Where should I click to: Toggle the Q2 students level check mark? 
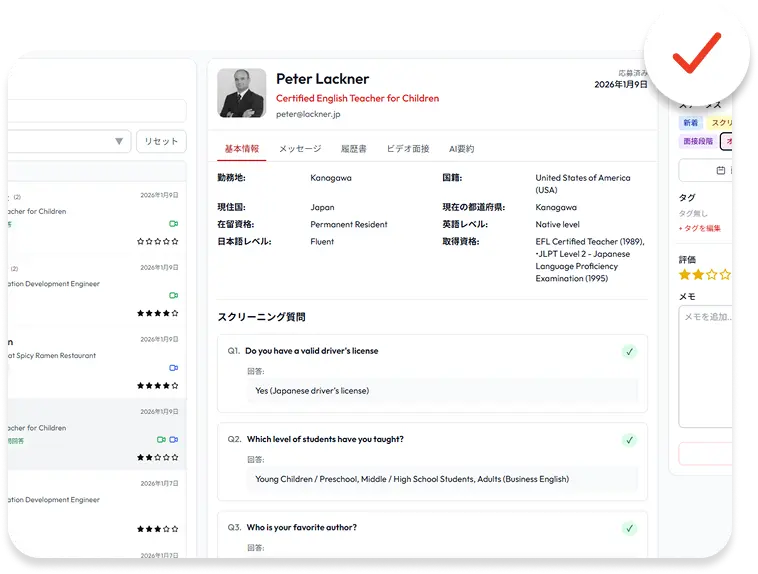[x=629, y=441]
